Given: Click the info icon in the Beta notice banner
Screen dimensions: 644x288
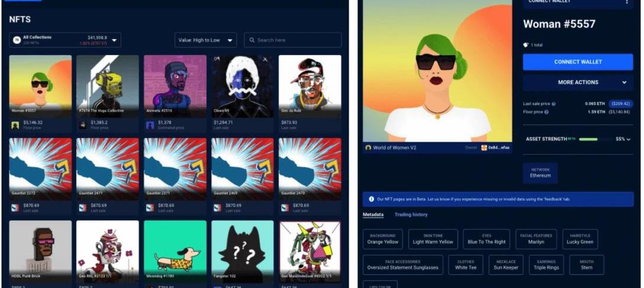Looking at the screenshot, I should 371,199.
